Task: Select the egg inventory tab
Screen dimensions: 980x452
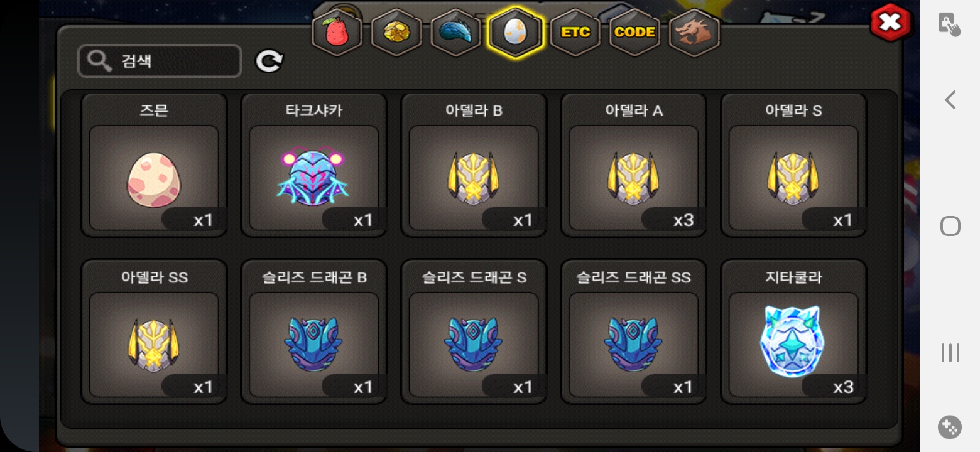Action: click(515, 32)
